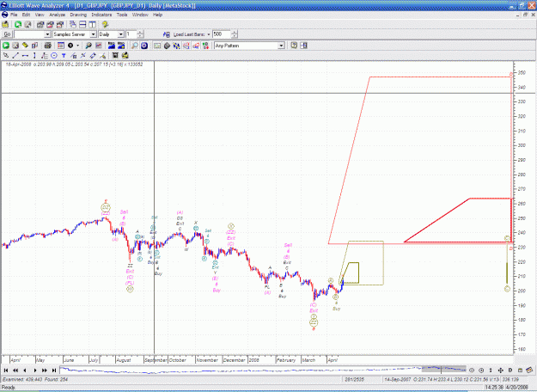The image size is (537, 392).
Task: Click the zoom in plus circle icon
Action: (481, 370)
